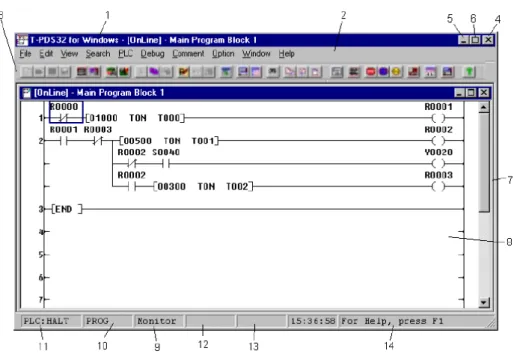Select the R0000 normally-closed contact on rung 1
Image resolution: width=514 pixels, height=360 pixels.
pyautogui.click(x=66, y=112)
